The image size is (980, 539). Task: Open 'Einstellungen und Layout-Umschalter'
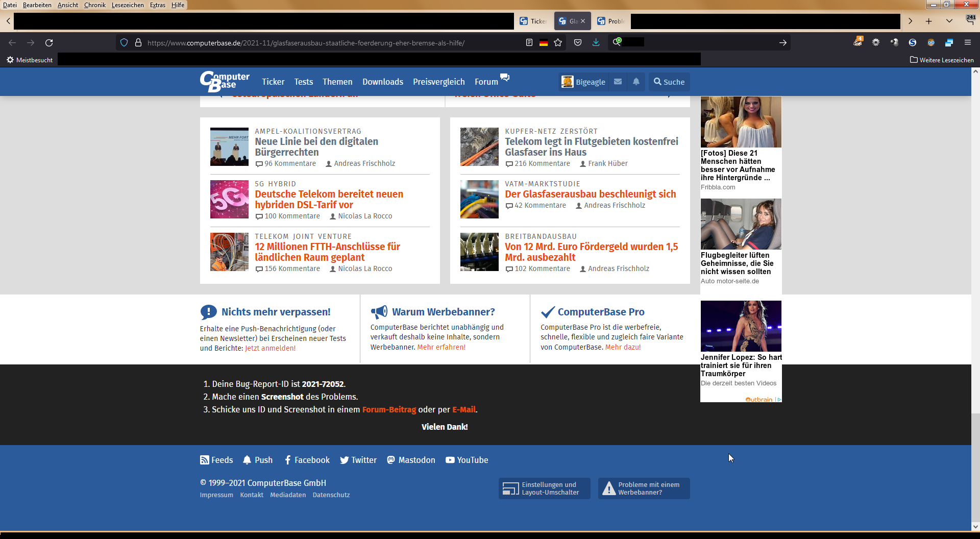coord(544,488)
